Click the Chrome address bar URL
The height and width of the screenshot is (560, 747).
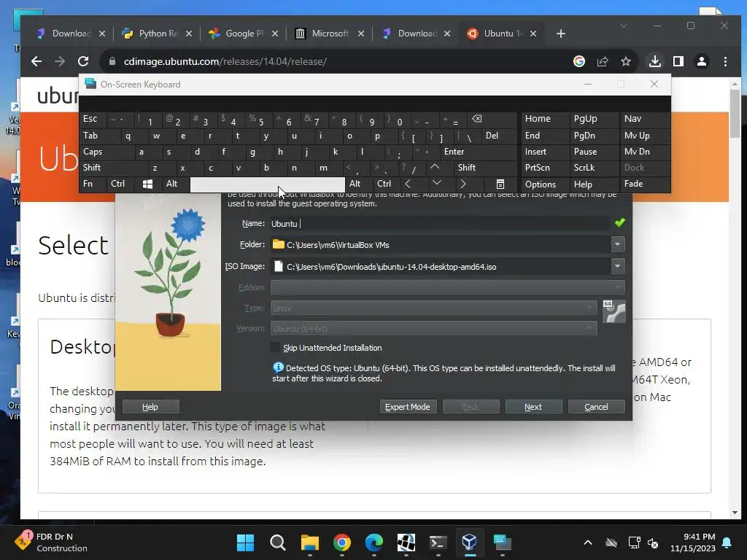tap(225, 61)
